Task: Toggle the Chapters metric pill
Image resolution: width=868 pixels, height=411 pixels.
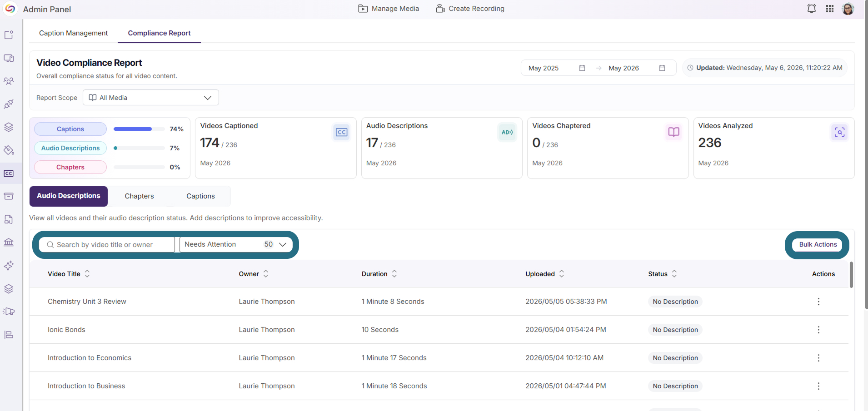Action: (x=70, y=167)
